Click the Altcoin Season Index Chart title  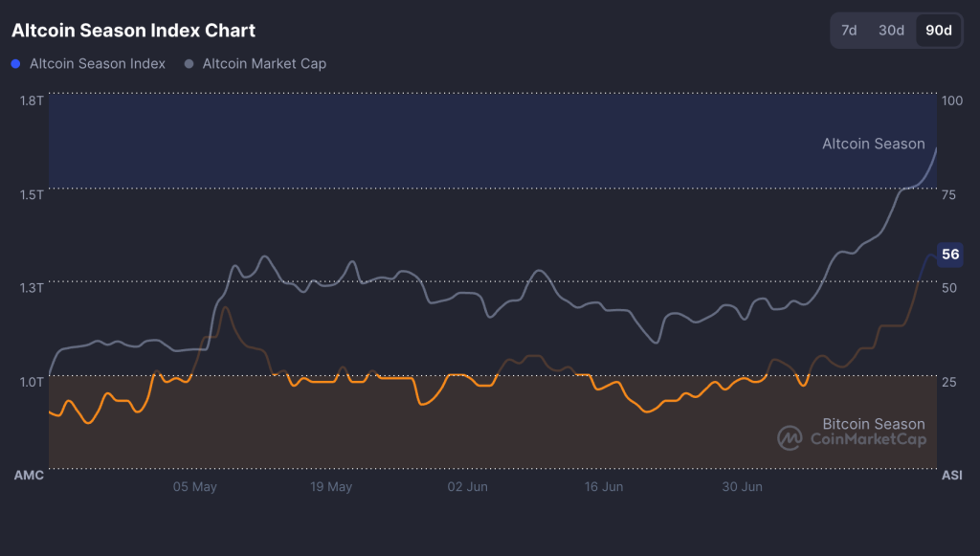pyautogui.click(x=132, y=30)
